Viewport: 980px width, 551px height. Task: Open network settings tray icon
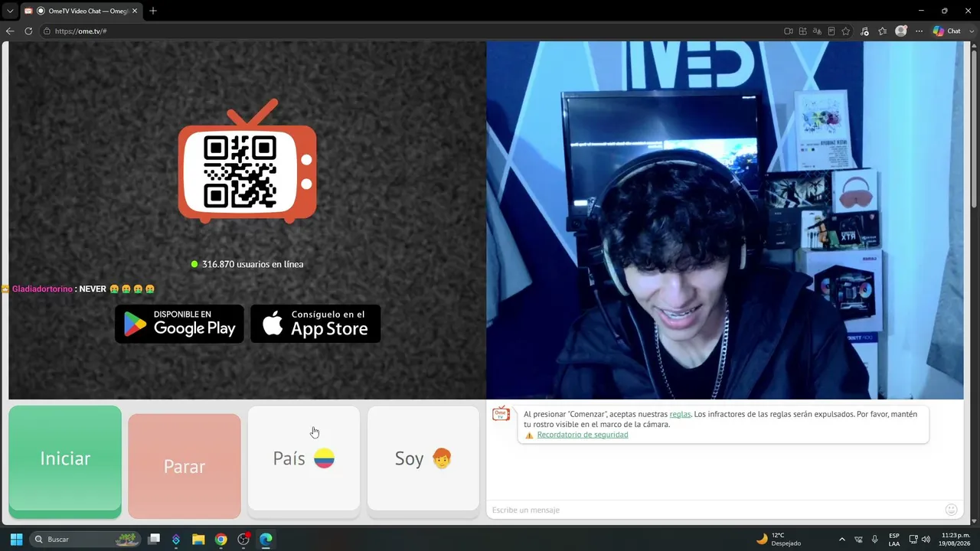[913, 540]
